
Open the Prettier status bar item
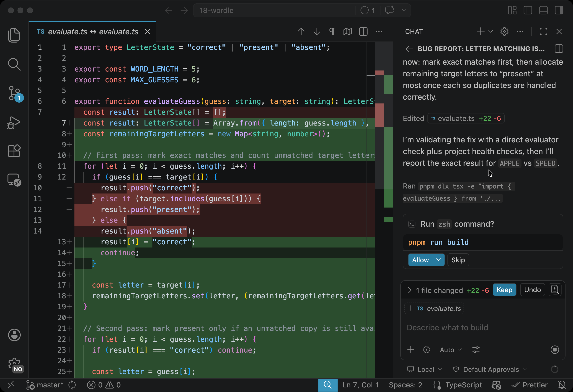pyautogui.click(x=529, y=385)
